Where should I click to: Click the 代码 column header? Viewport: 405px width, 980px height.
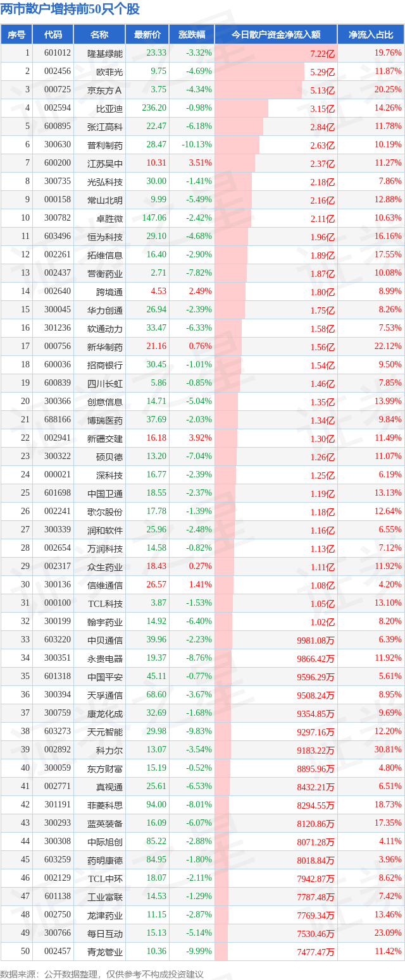click(53, 35)
